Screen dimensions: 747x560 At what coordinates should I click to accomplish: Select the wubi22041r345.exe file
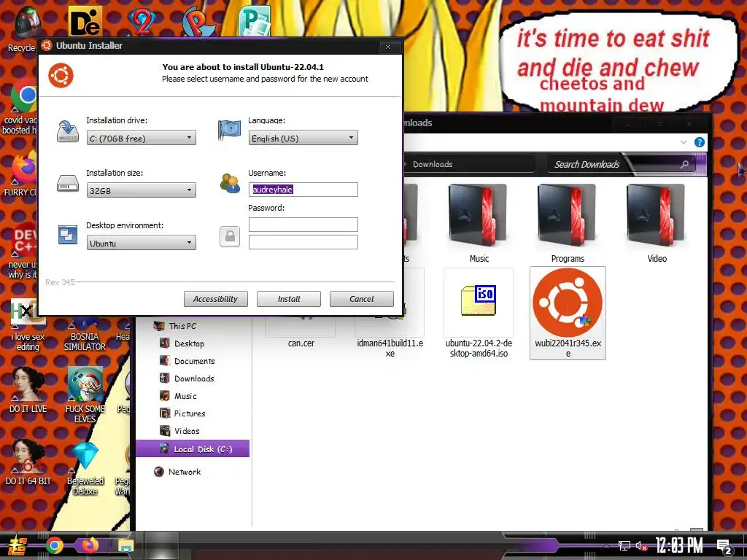(x=568, y=313)
